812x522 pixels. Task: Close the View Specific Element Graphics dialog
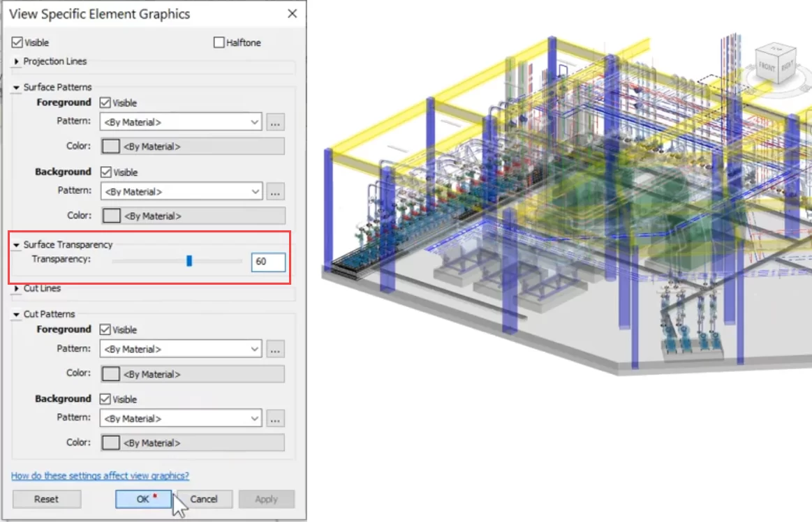click(x=293, y=14)
